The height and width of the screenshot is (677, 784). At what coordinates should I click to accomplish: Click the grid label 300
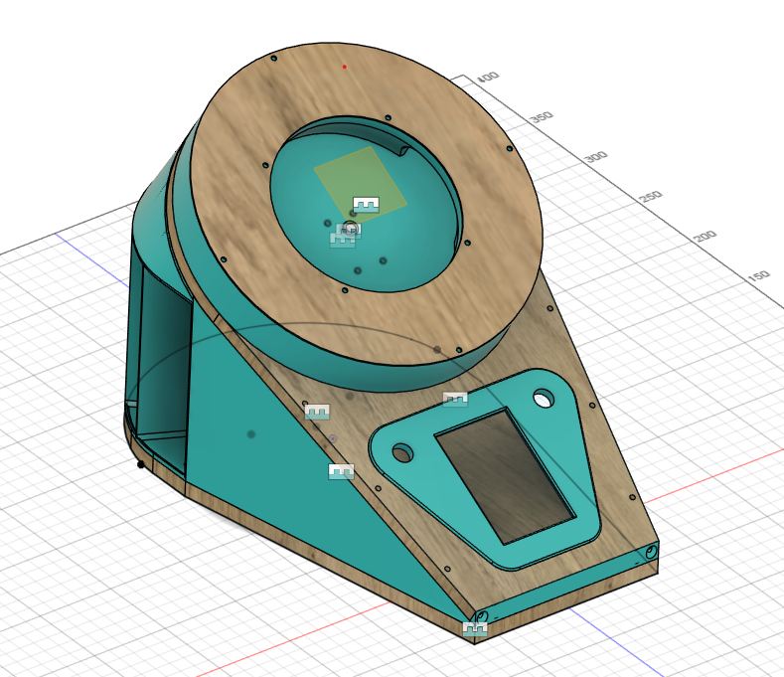pyautogui.click(x=596, y=156)
